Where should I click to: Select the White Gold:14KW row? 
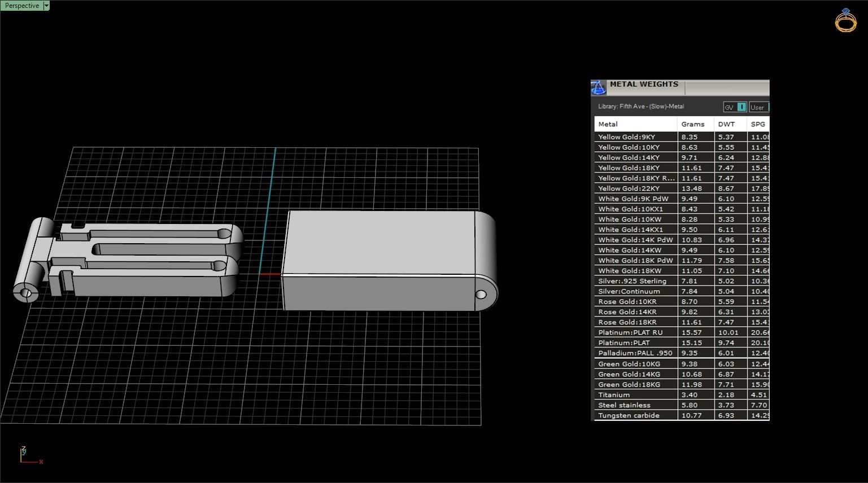682,250
